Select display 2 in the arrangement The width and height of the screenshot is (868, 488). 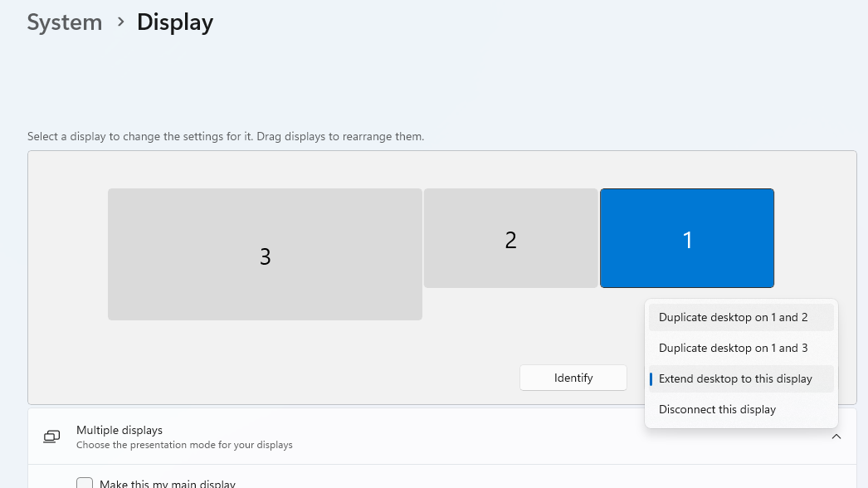point(510,238)
